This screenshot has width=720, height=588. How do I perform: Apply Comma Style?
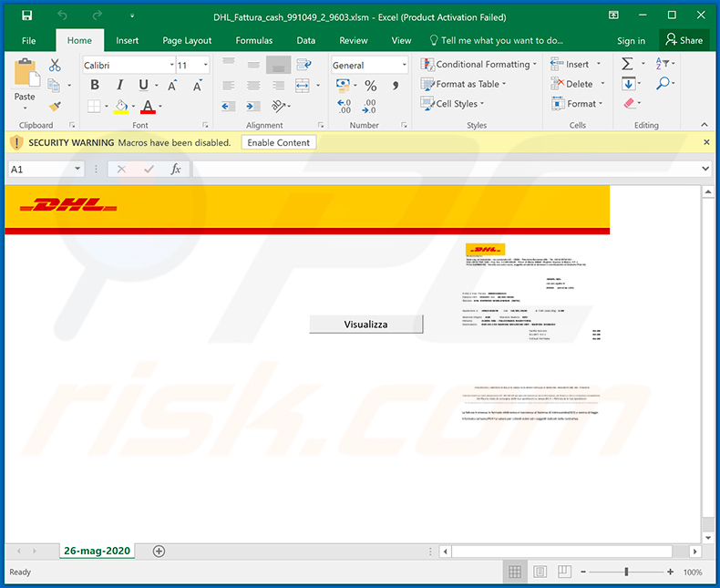(396, 86)
